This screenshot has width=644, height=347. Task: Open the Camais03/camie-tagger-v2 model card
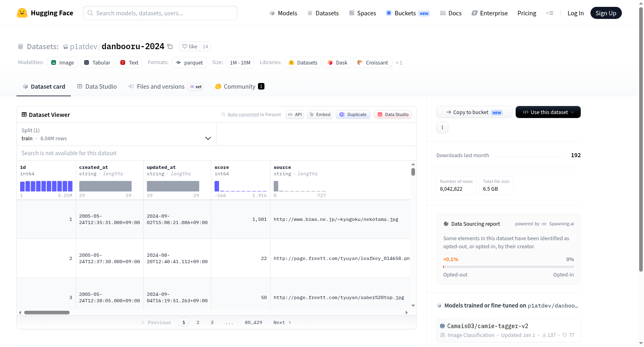(508, 330)
